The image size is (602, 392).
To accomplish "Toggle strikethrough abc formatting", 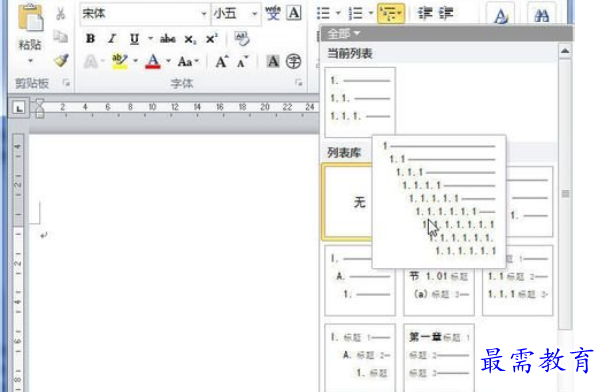I will (x=168, y=38).
